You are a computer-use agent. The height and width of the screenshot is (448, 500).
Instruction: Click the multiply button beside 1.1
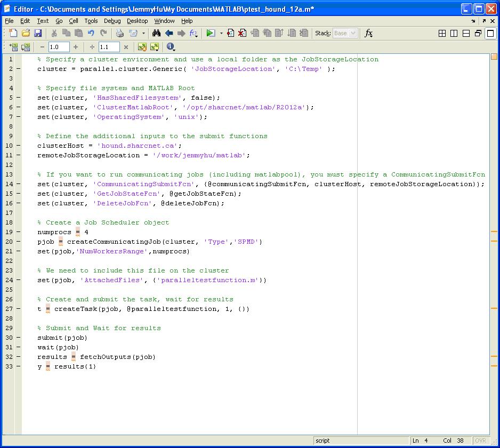pos(126,47)
